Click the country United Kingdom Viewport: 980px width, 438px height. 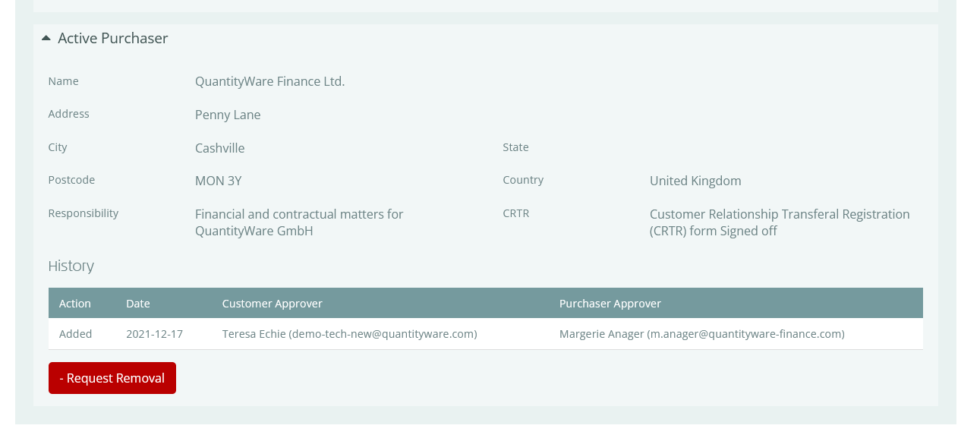(x=695, y=181)
